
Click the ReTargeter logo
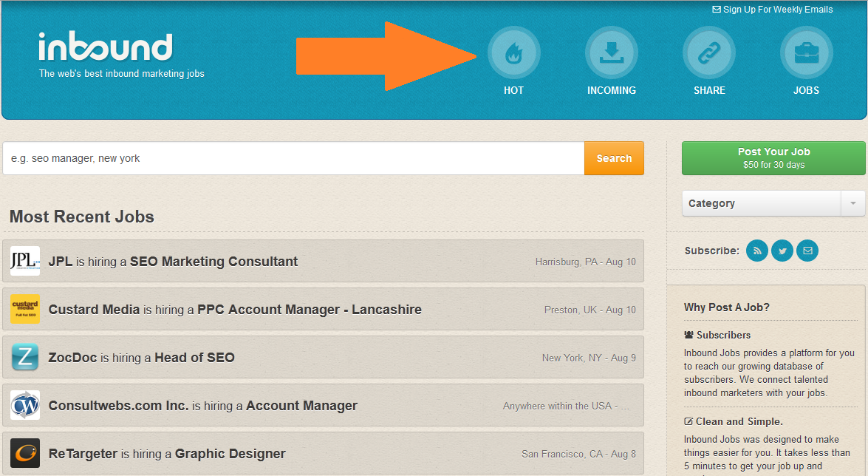click(25, 453)
